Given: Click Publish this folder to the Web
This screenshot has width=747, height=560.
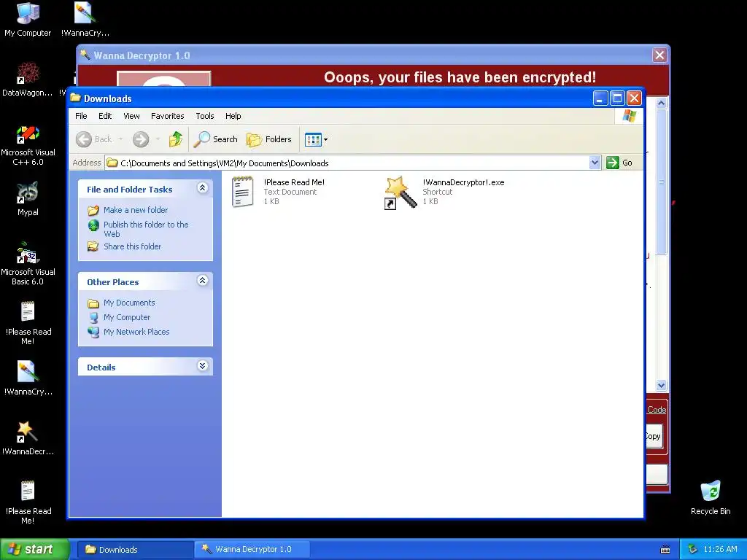Looking at the screenshot, I should click(146, 229).
